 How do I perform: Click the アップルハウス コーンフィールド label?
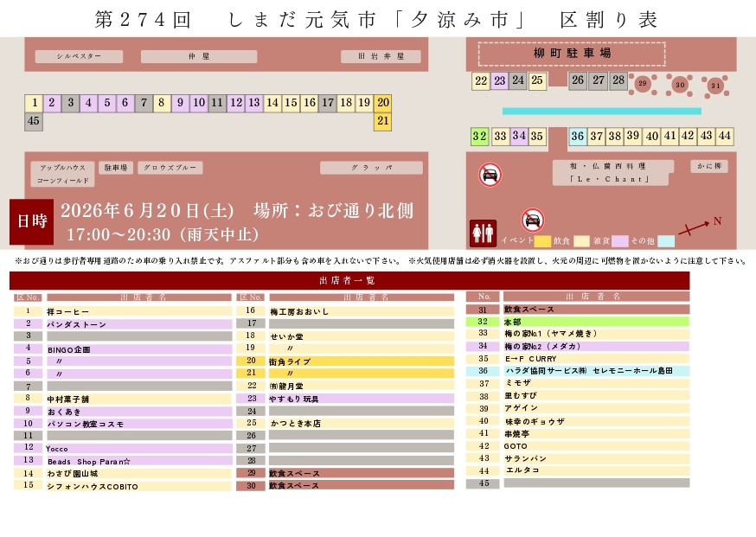[x=62, y=174]
